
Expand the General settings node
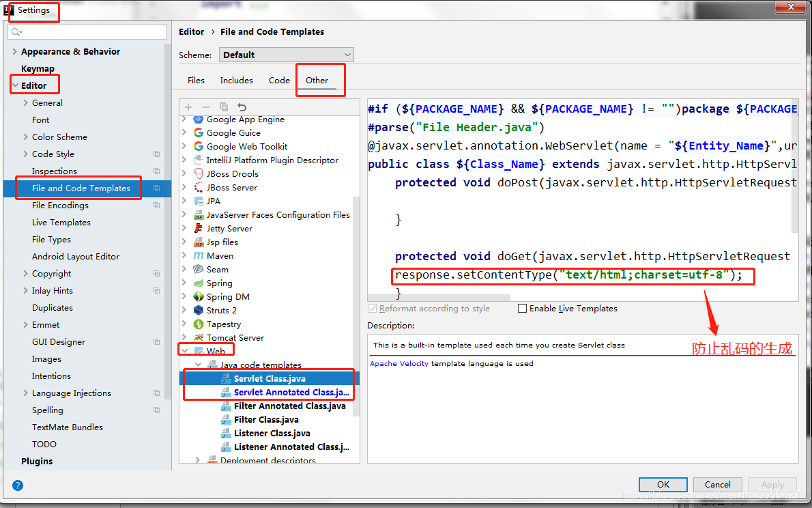[x=25, y=102]
